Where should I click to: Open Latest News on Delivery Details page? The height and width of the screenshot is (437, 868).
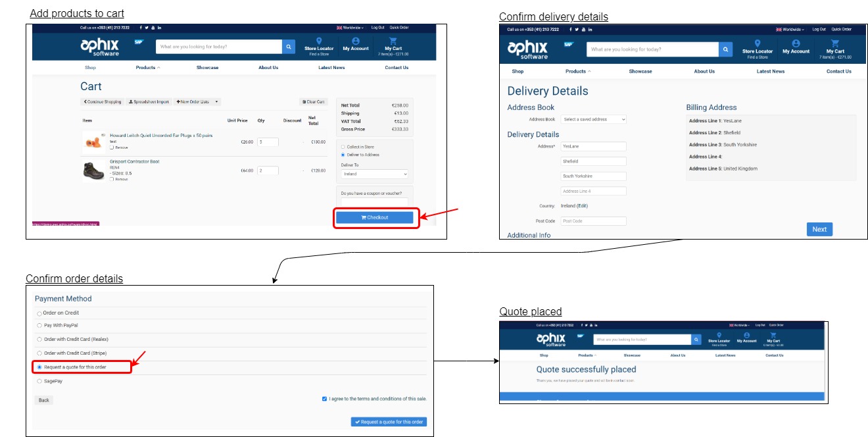coord(770,71)
